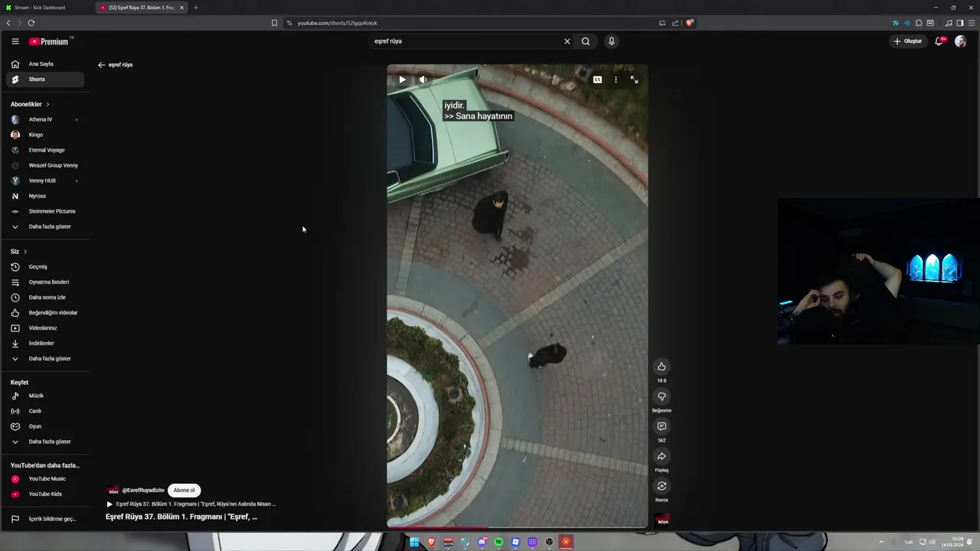Expand the Abonelikler section chevron

(x=47, y=104)
